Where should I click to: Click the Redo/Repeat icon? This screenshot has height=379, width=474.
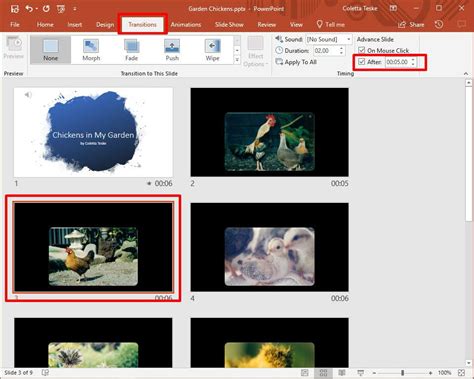pyautogui.click(x=46, y=9)
